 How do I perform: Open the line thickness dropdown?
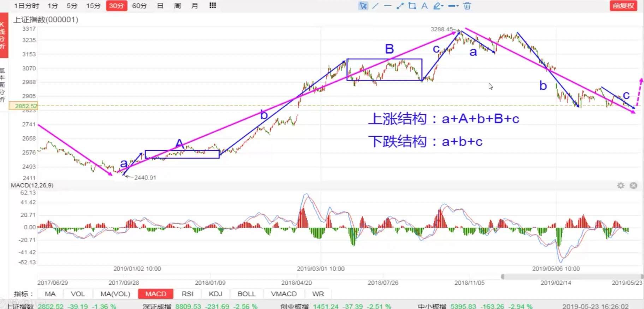[453, 6]
